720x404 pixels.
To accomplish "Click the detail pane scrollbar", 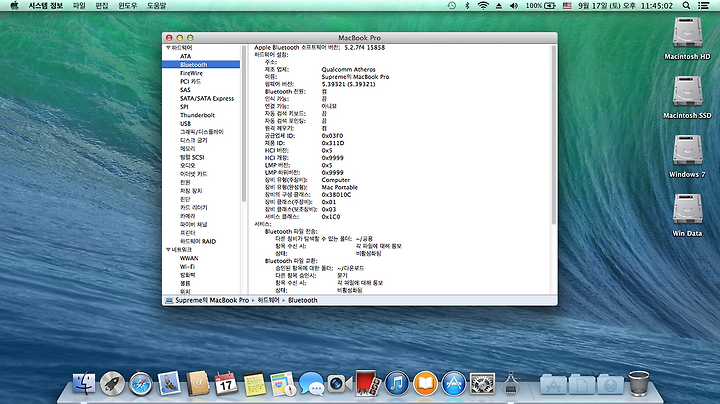I will [554, 135].
